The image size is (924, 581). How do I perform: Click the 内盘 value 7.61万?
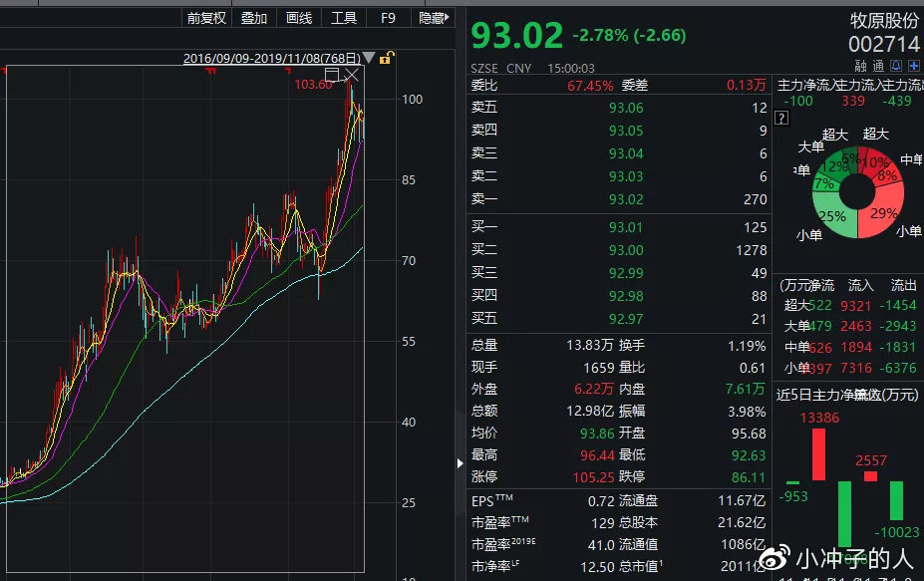(745, 389)
